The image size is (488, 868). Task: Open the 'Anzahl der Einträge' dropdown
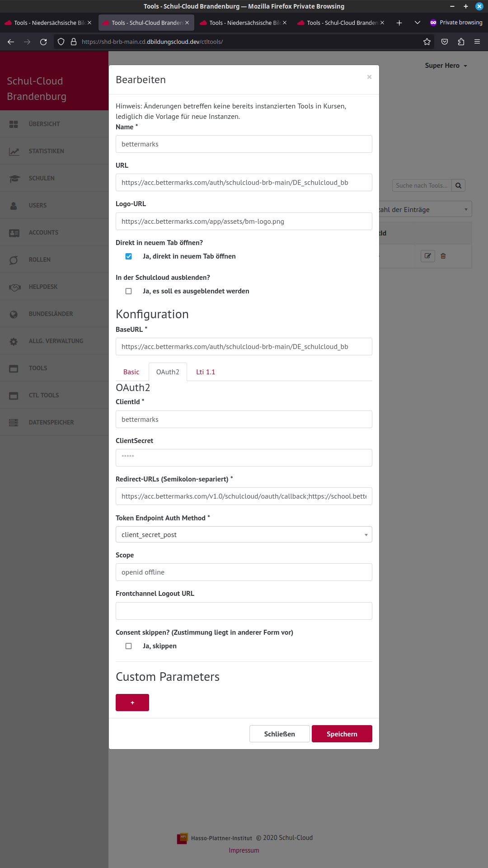(x=426, y=209)
